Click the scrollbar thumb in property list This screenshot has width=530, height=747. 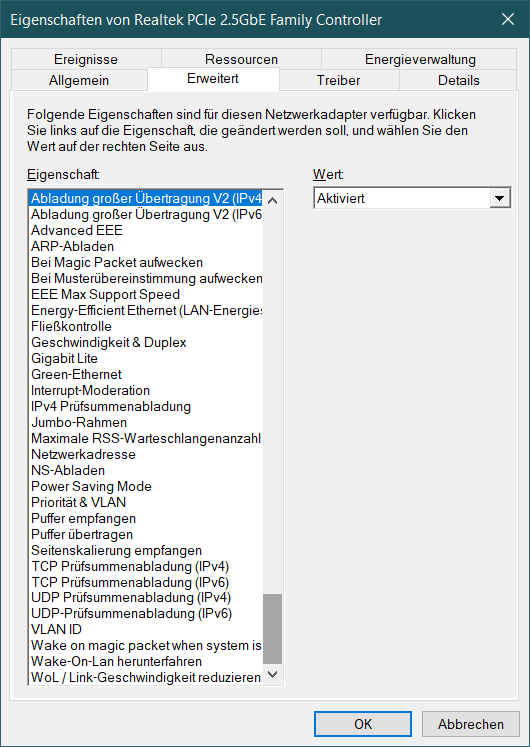(273, 628)
